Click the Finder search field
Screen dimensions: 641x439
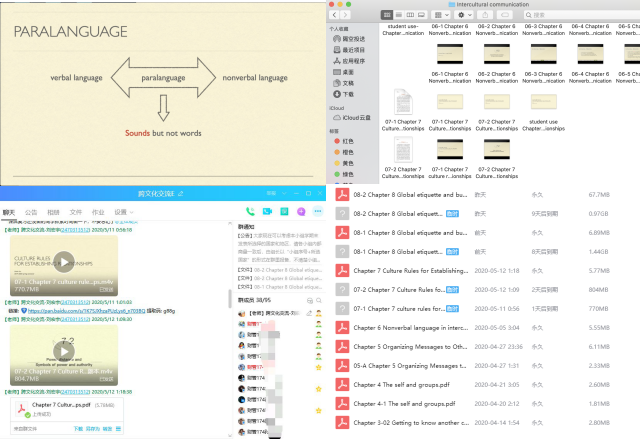(x=581, y=15)
